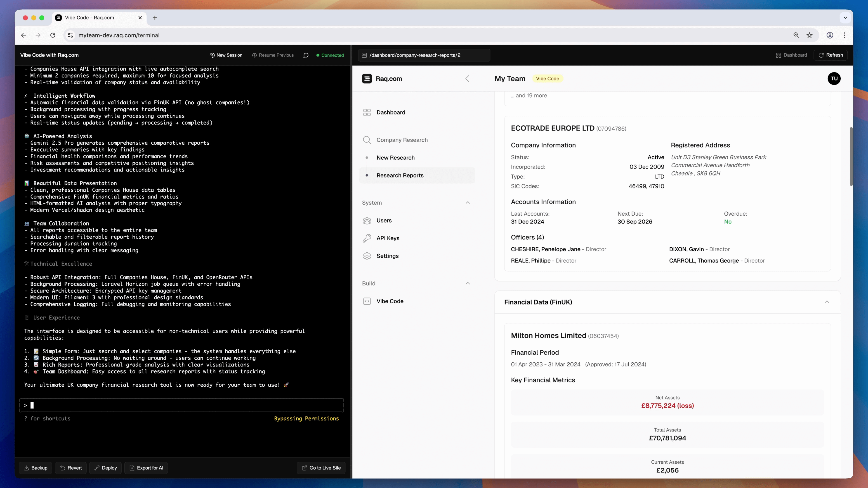
Task: Refresh the preview pane
Action: (831, 55)
